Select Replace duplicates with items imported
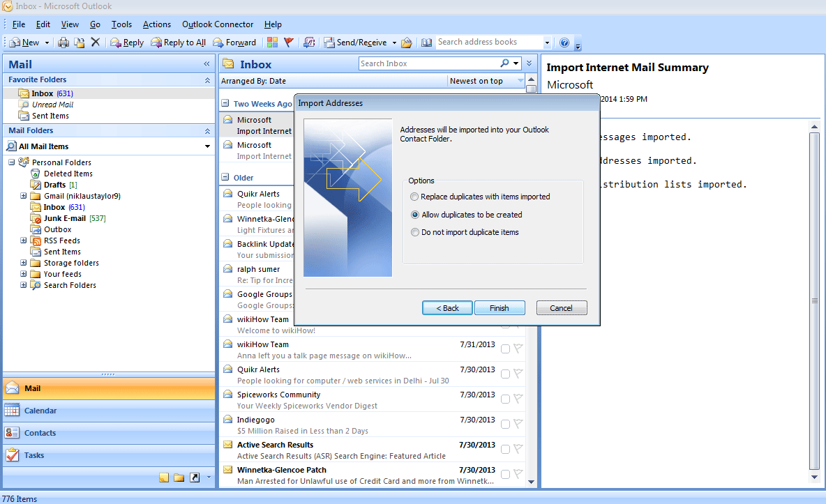This screenshot has height=504, width=826. [414, 197]
